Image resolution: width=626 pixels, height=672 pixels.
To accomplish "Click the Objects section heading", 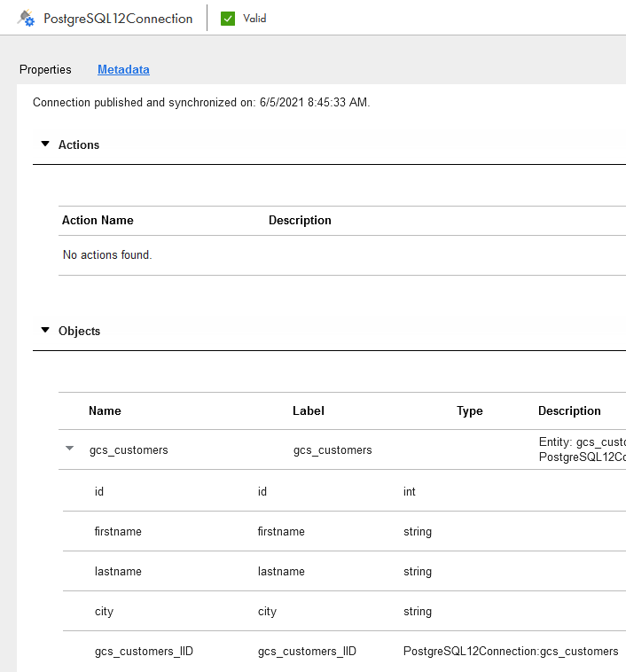I will (x=79, y=332).
